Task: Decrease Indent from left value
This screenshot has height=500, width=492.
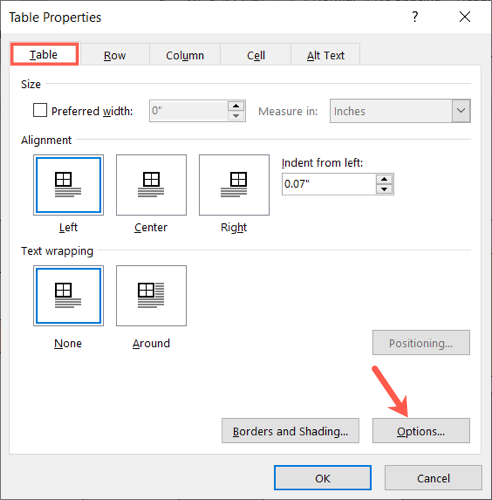Action: tap(385, 189)
